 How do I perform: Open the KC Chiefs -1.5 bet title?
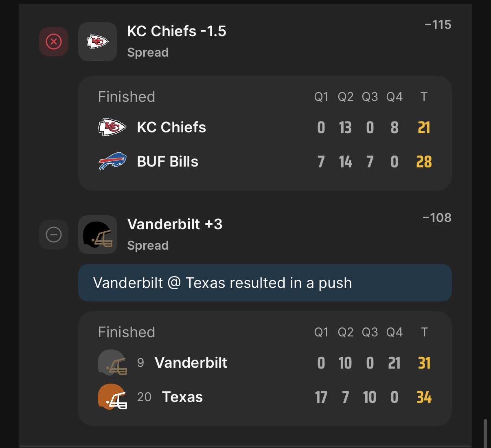click(x=176, y=31)
